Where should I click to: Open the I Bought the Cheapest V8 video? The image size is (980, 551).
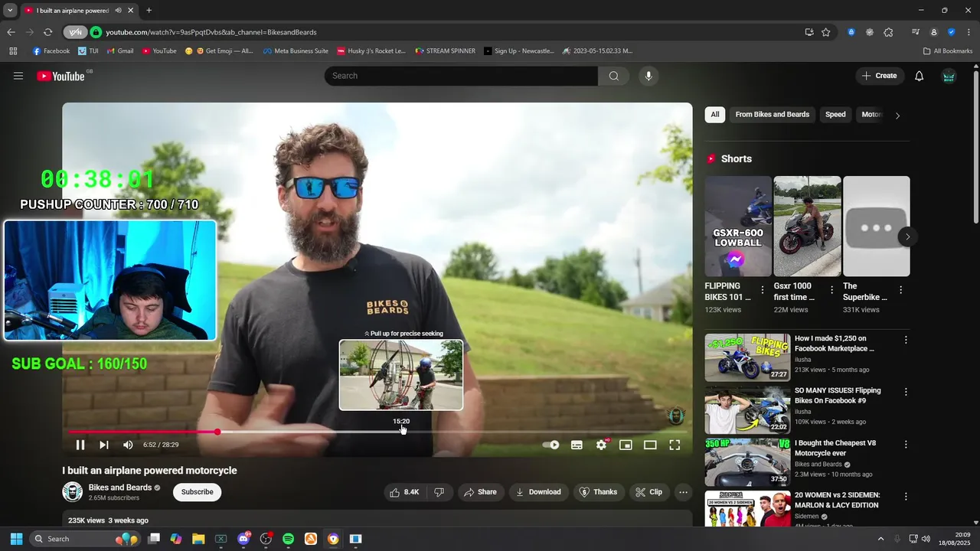[747, 462]
